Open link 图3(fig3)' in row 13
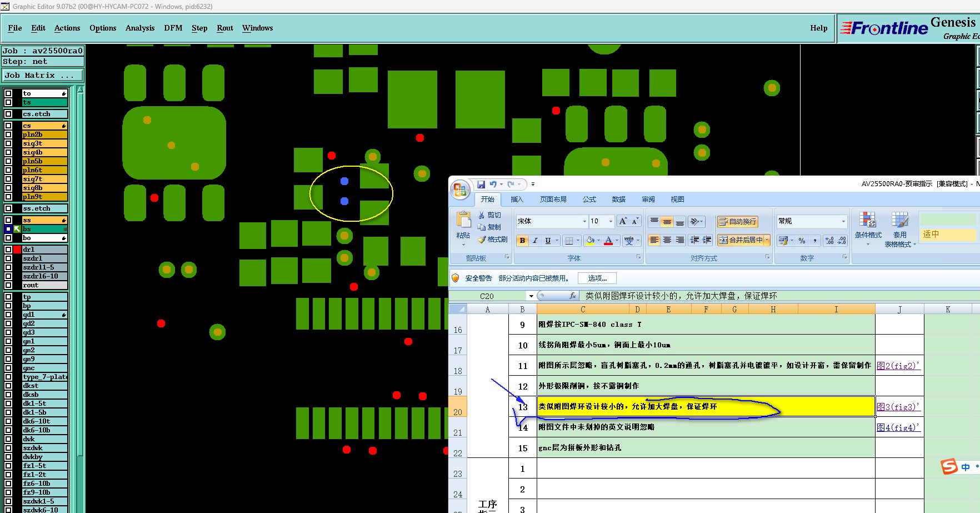The height and width of the screenshot is (513, 980). point(898,407)
